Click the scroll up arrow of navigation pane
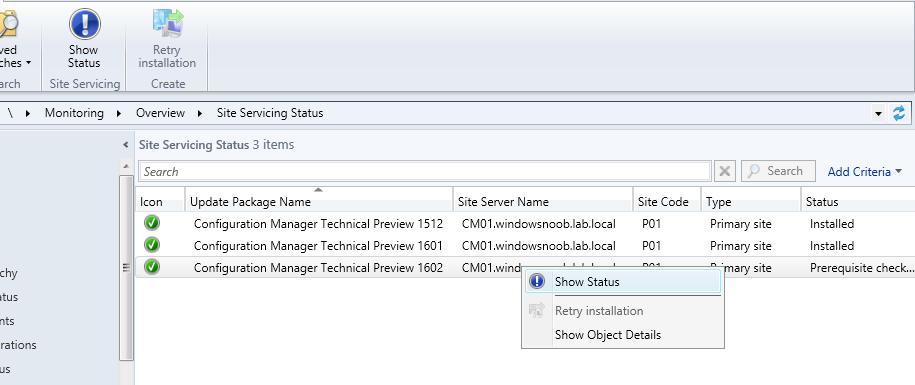This screenshot has height=385, width=915. (126, 166)
